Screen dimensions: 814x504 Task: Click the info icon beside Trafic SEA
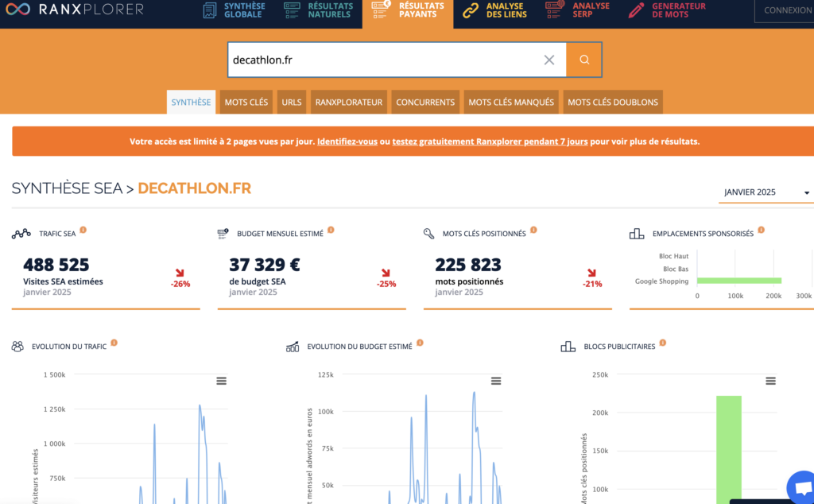tap(83, 230)
